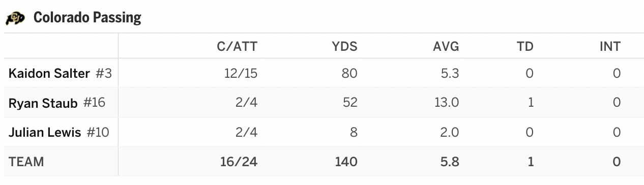Click Kaidon Salter's jersey number #3
The image size is (644, 185).
104,73
